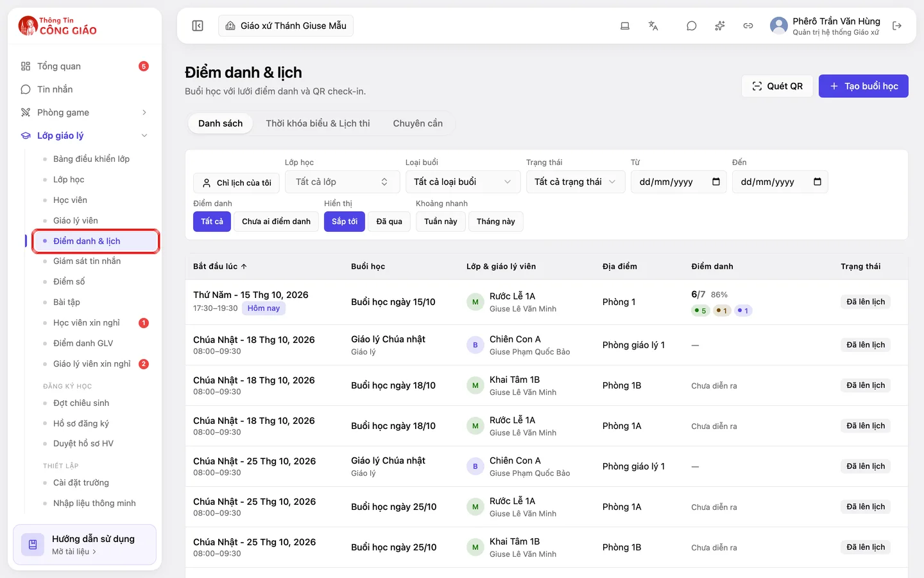
Task: Switch to the Danh sách tab
Action: [220, 123]
